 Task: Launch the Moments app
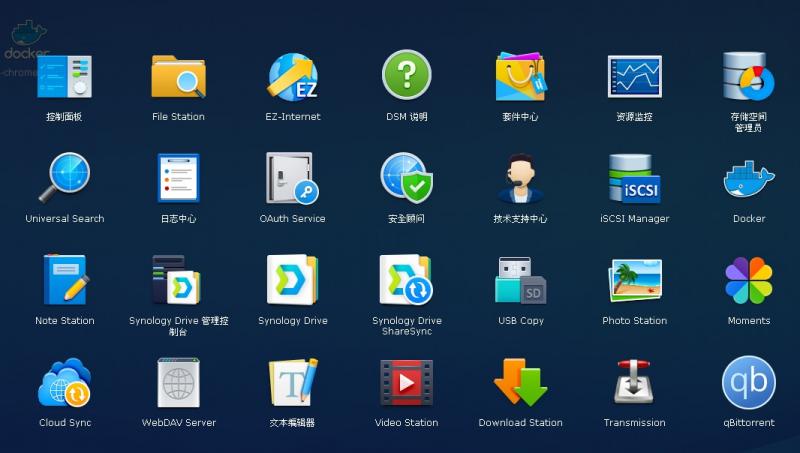(x=748, y=280)
